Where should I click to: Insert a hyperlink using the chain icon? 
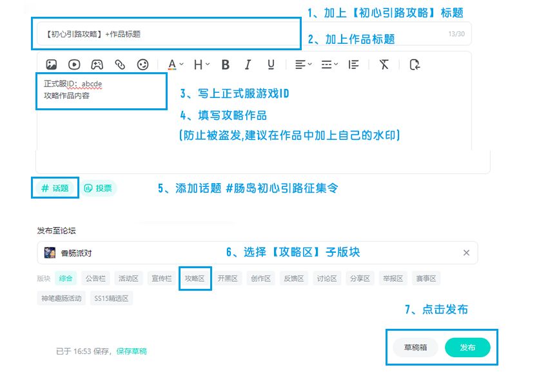(120, 64)
